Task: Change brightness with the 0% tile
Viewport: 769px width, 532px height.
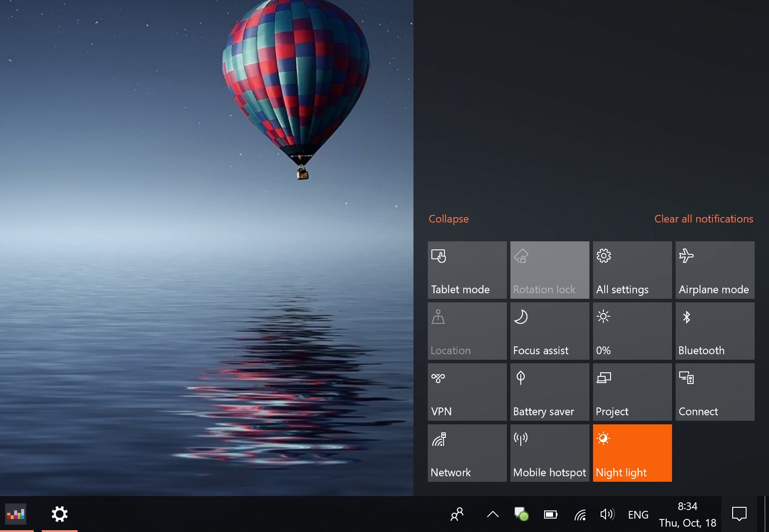Action: (632, 331)
